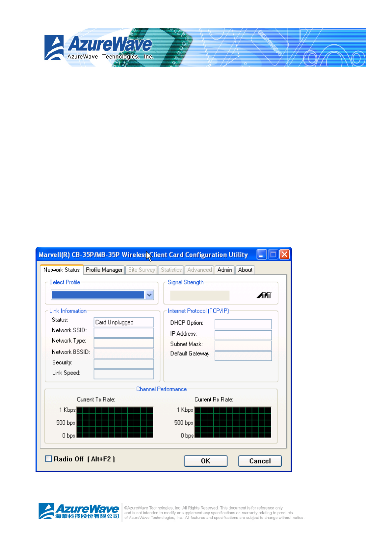Click the 'Internet Protocol (TCP/IP)' group label
The image size is (392, 555).
[198, 311]
